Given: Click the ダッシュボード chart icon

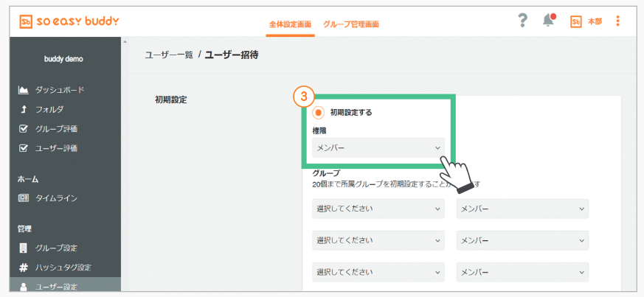Looking at the screenshot, I should pos(24,90).
